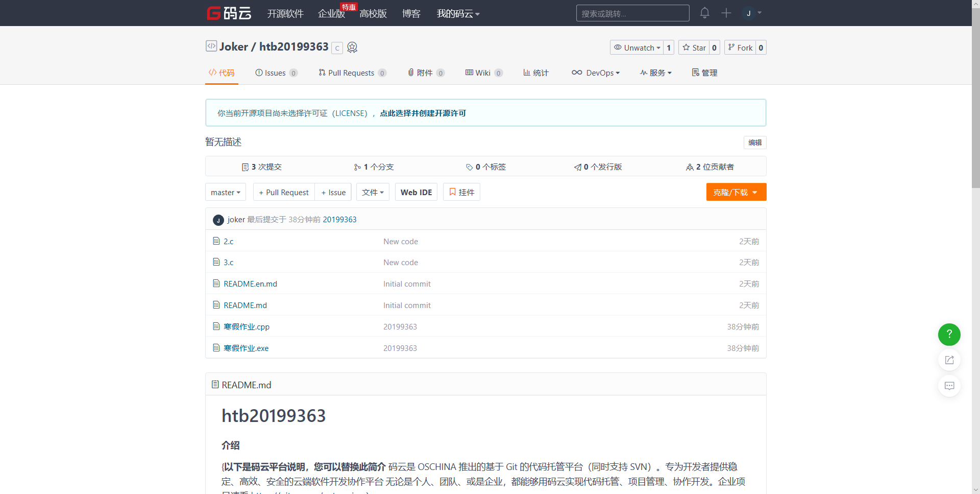Go to 博客 in top navigation
Screen dimensions: 980x494
tap(411, 13)
